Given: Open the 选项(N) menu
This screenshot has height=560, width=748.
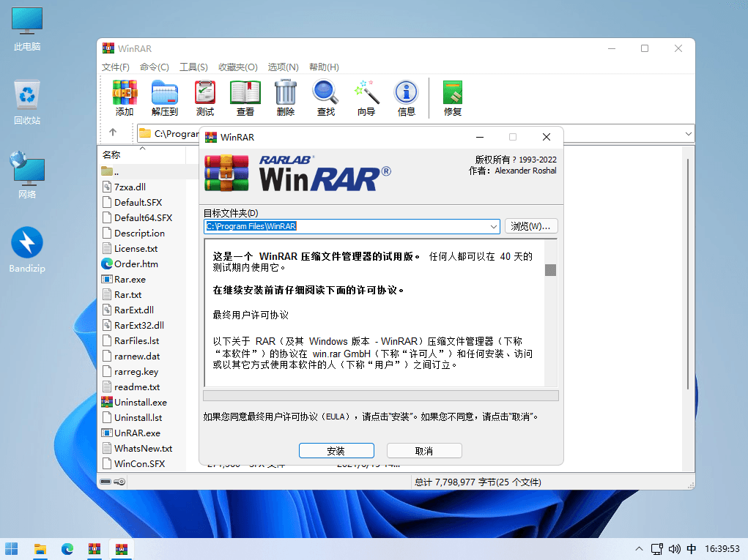Looking at the screenshot, I should (x=283, y=67).
